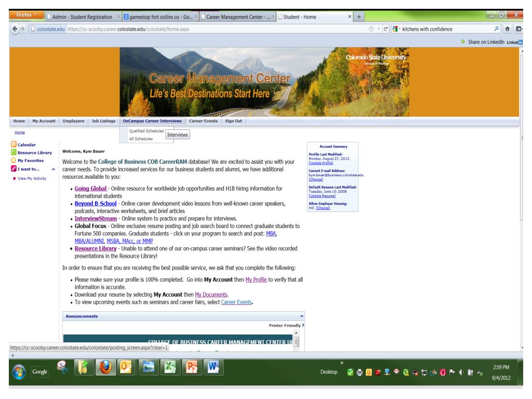Collapse the Announcements panel
The image size is (532, 399).
click(x=301, y=316)
